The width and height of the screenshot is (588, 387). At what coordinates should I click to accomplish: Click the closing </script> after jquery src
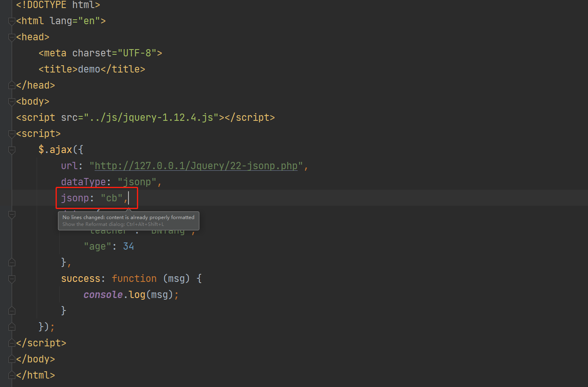pos(250,118)
